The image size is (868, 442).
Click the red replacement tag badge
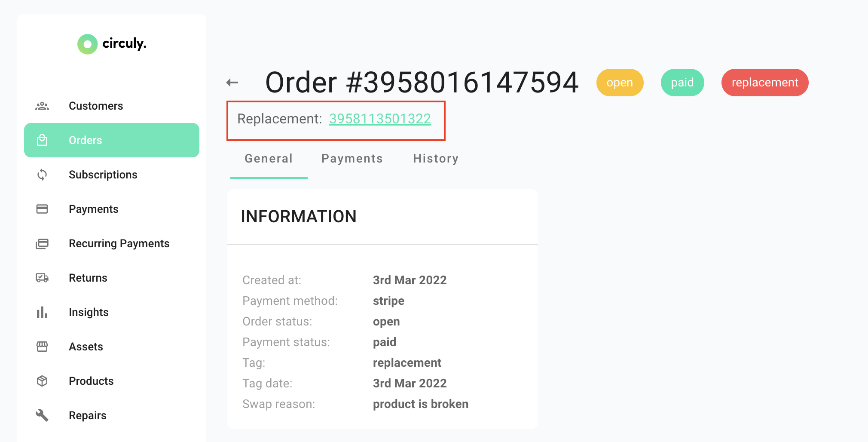coord(765,83)
